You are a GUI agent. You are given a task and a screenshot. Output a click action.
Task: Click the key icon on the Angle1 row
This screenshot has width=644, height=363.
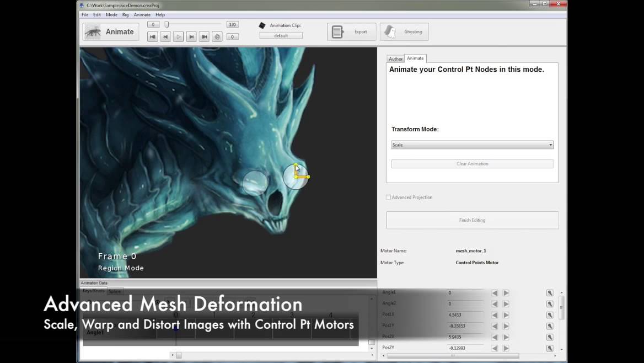[550, 293]
